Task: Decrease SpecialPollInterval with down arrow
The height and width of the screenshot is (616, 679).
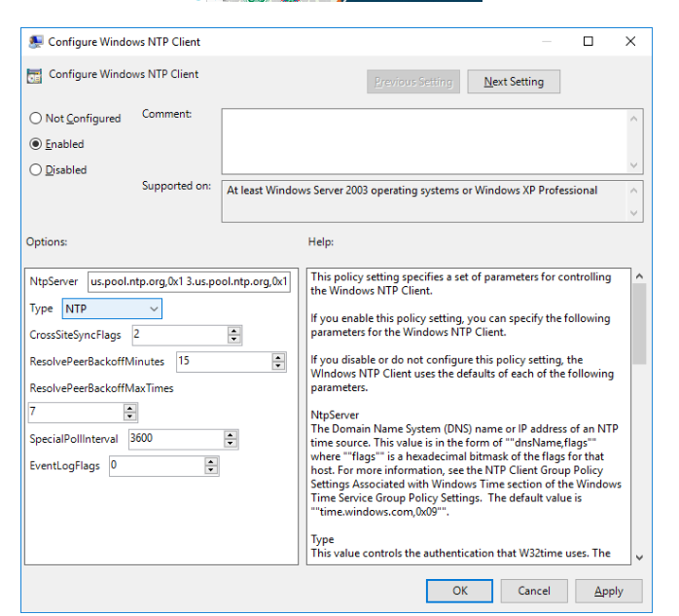Action: point(231,444)
